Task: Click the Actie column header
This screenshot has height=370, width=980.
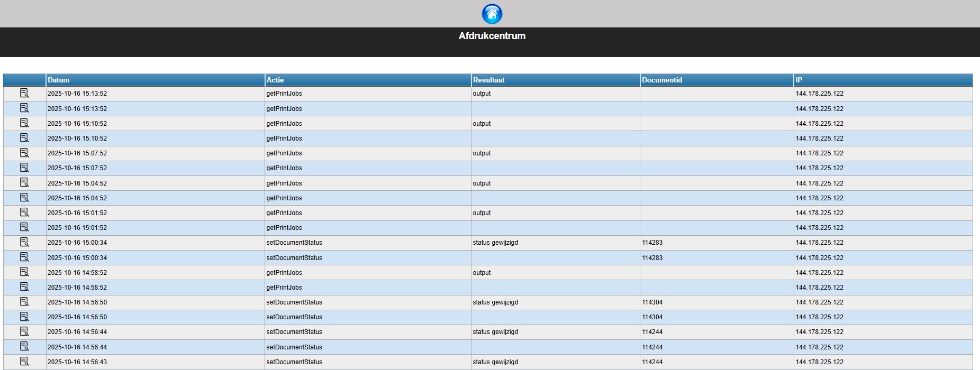Action: (x=275, y=80)
